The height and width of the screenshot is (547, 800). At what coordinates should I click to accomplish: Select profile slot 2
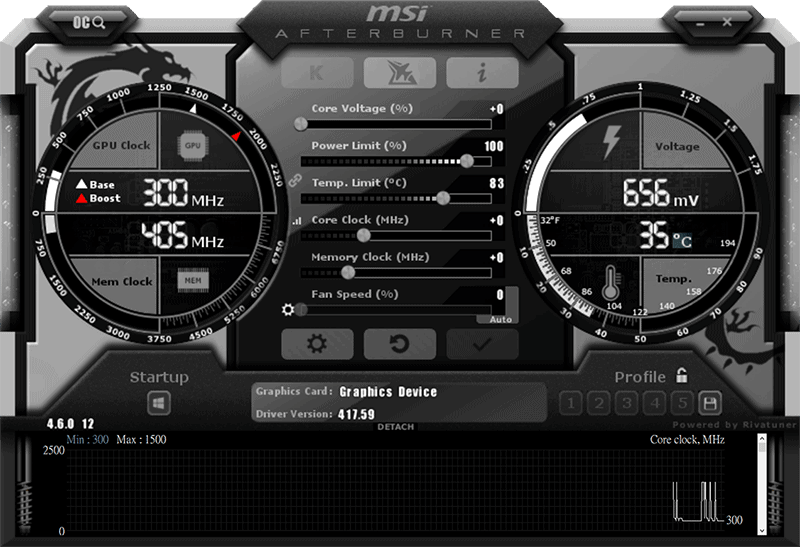tap(599, 404)
